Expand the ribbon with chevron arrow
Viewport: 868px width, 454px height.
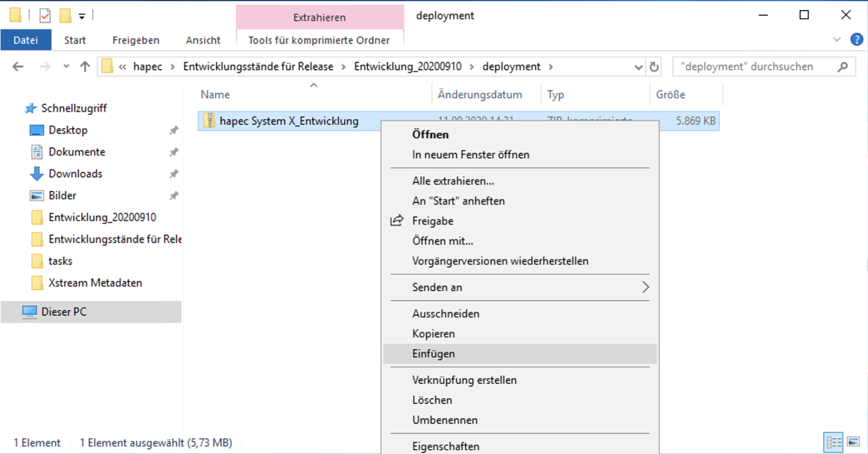tap(836, 40)
